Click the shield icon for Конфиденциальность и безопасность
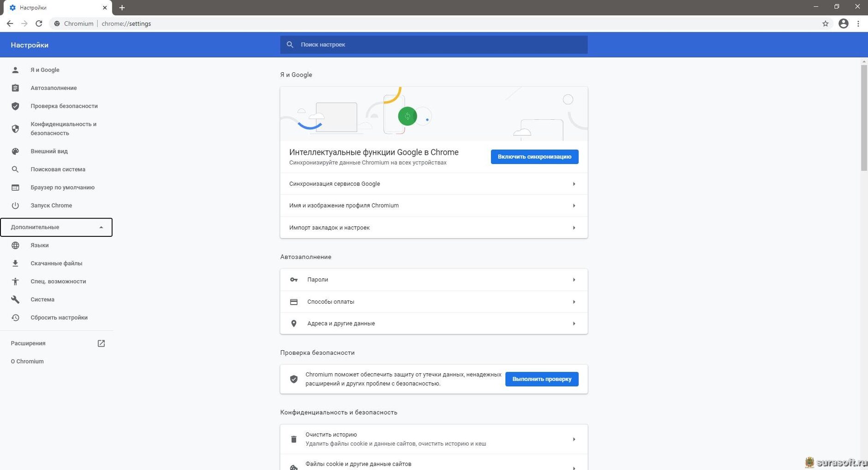 [x=15, y=129]
